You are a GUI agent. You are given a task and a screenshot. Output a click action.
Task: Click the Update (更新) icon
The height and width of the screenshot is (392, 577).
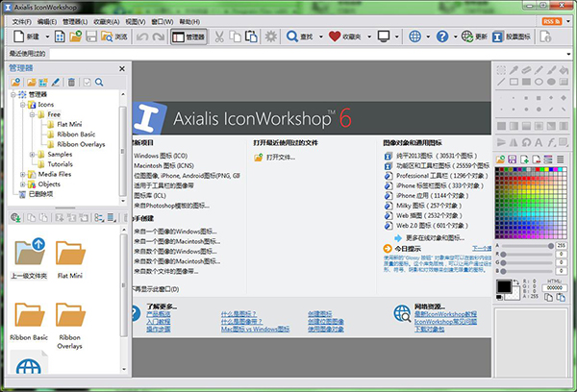[x=467, y=37]
